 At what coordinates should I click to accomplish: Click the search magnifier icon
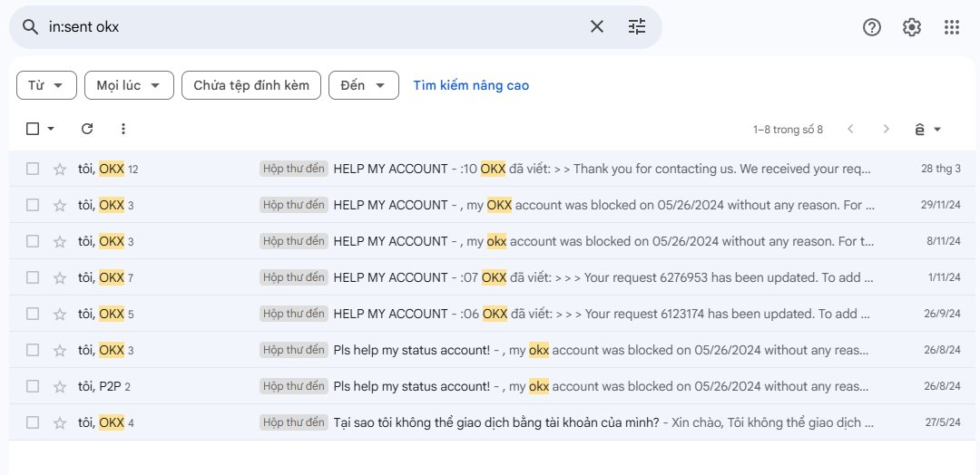pyautogui.click(x=30, y=27)
